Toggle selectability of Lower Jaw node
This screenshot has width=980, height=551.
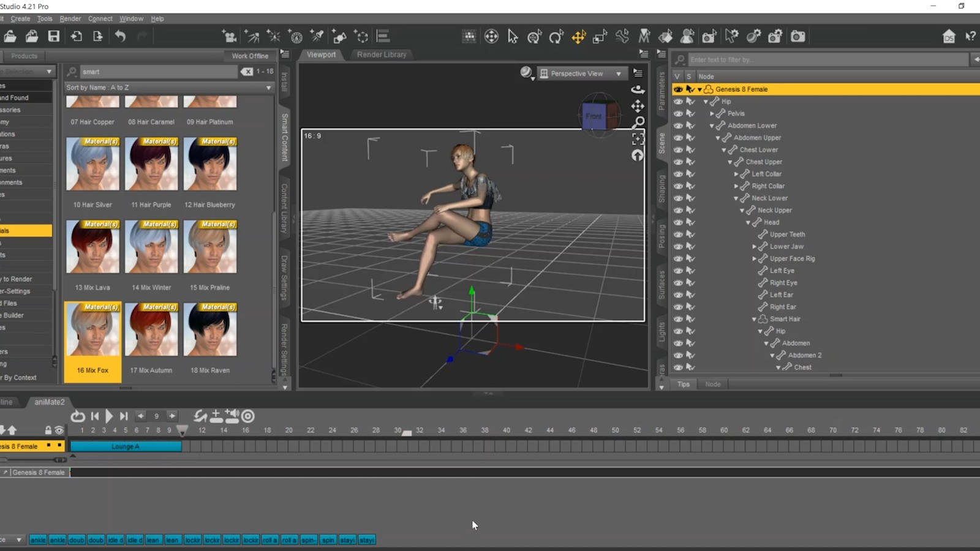690,246
